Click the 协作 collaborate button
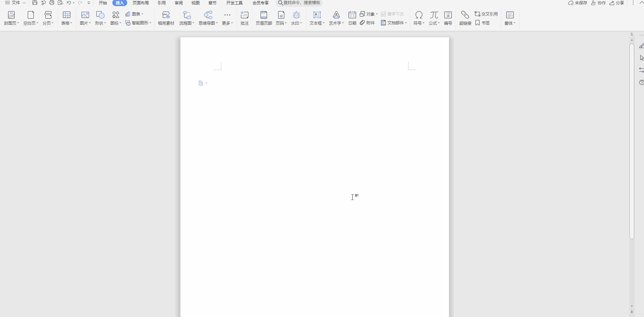Viewport: 644px width, 317px height. coord(598,3)
